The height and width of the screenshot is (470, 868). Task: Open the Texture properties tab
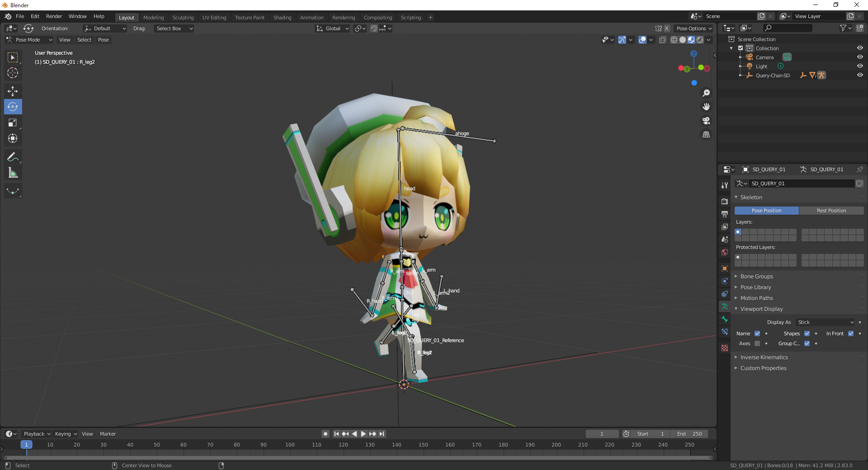[x=725, y=348]
